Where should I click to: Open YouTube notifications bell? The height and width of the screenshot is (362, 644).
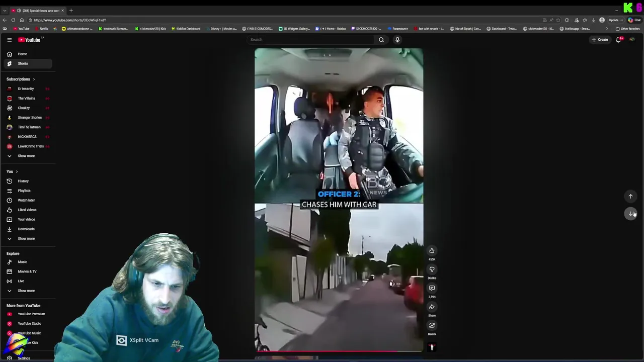coord(619,40)
